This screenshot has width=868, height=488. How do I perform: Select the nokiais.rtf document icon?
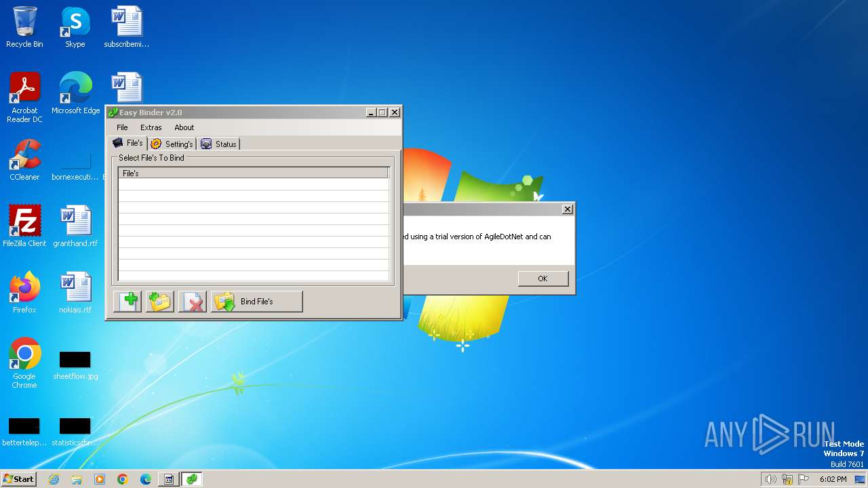click(x=75, y=293)
